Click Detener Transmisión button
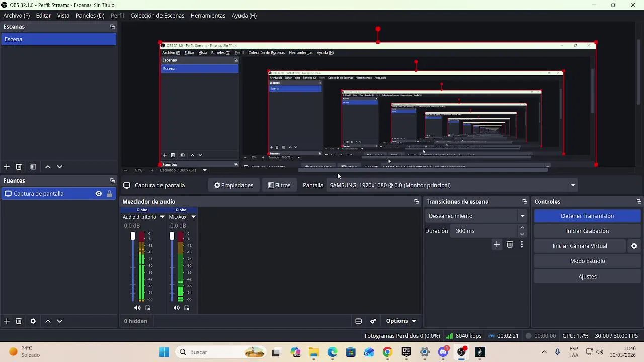The width and height of the screenshot is (644, 362). (587, 216)
